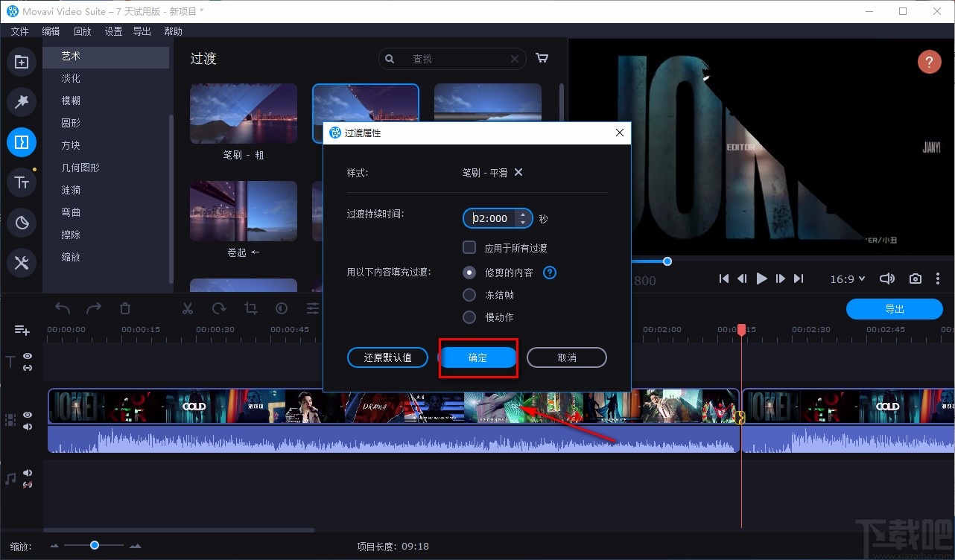Open the 文件 menu
Viewport: 955px width, 560px height.
(x=20, y=31)
